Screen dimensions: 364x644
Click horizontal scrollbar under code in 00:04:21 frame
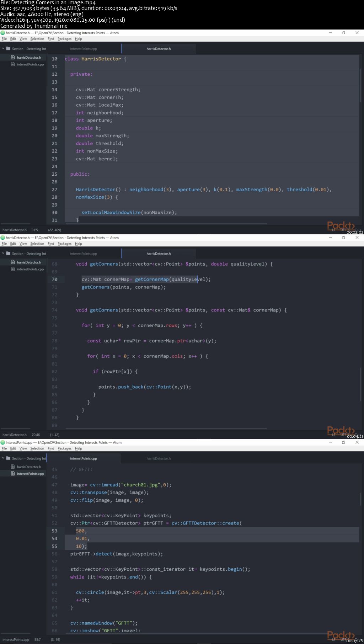165,429
